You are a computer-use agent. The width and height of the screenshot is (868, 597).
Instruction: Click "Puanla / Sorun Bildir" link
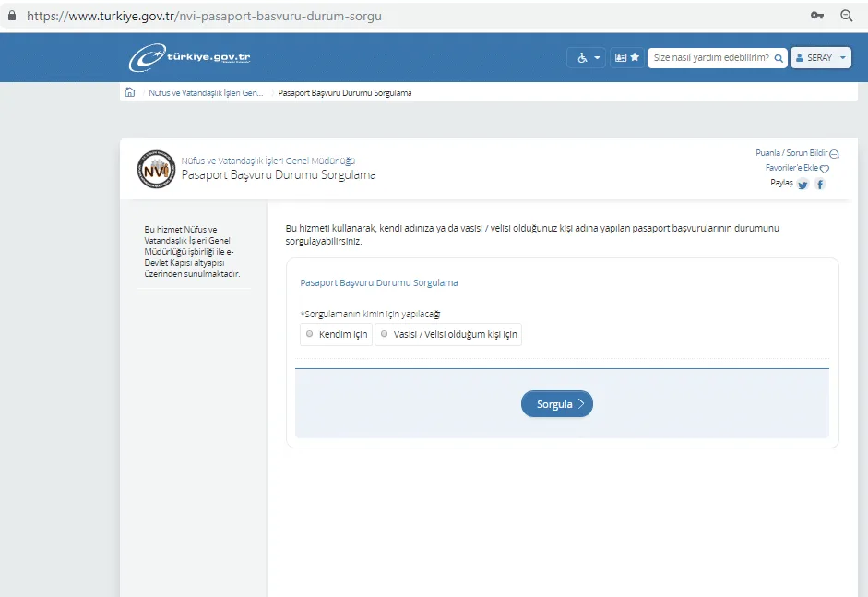[x=797, y=153]
